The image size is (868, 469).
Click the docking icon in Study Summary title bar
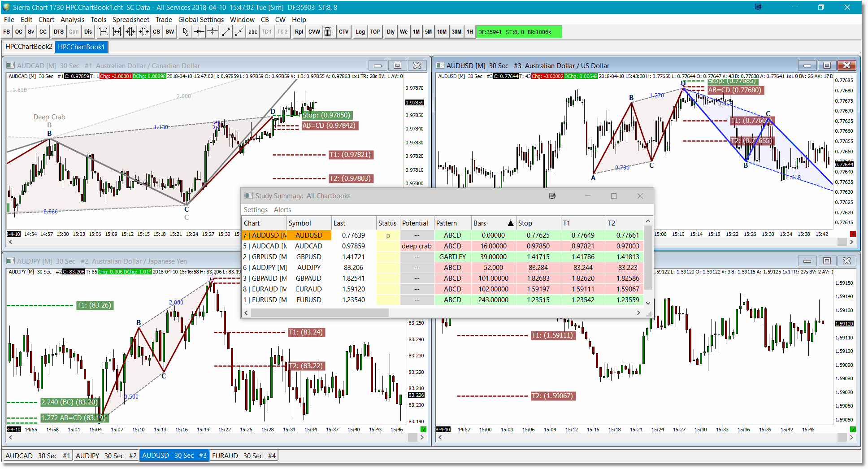coord(552,196)
